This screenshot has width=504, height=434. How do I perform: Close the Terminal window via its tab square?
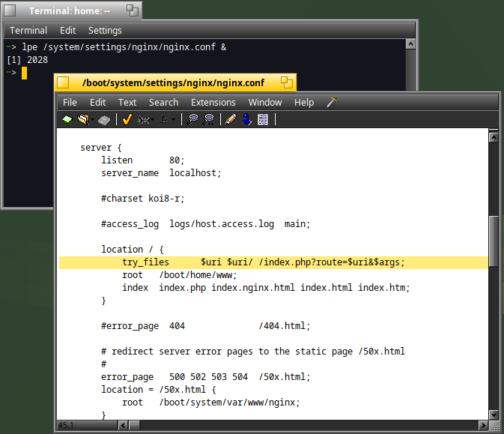coord(10,10)
